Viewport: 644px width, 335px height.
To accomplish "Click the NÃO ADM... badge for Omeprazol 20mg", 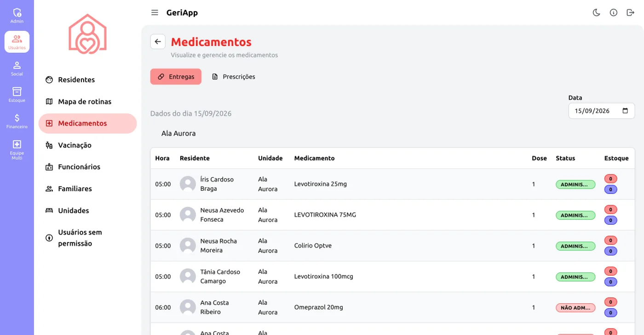I will tap(575, 308).
